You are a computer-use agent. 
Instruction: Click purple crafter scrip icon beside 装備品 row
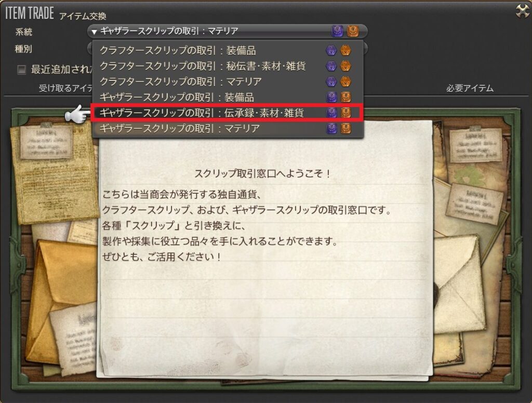tap(331, 50)
